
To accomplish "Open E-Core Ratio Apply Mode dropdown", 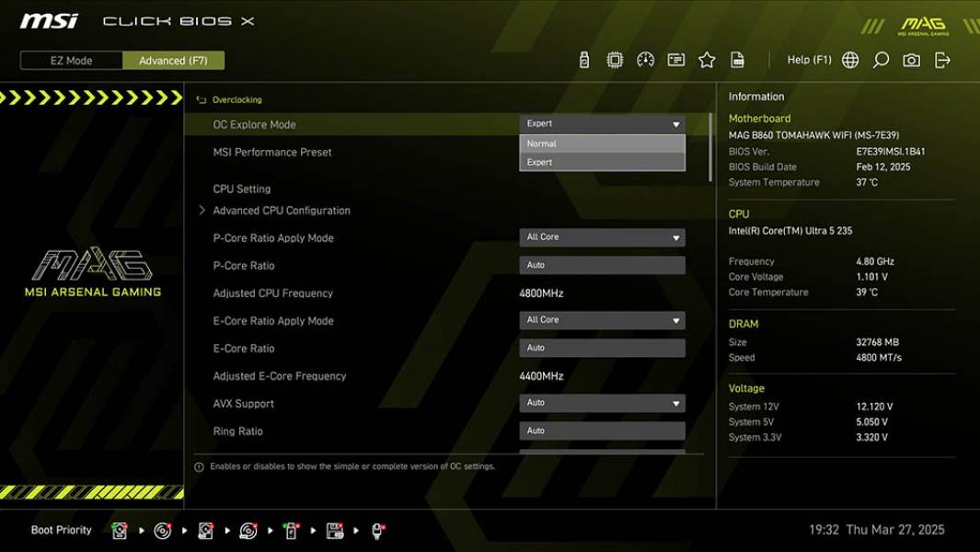I will [602, 320].
